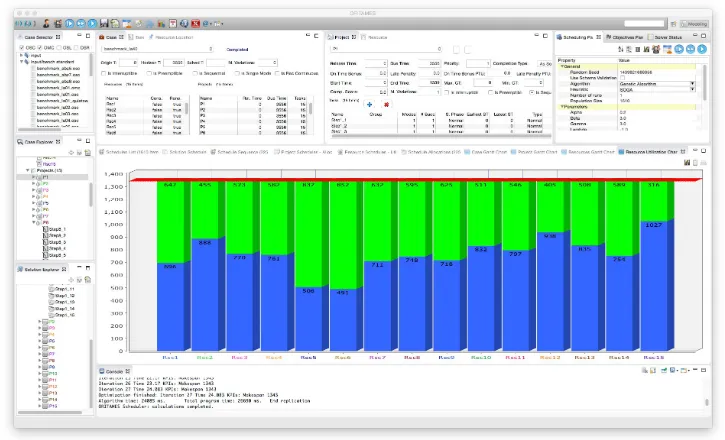Click the Origin T input field
Screen dimensions: 725x440
(x=128, y=62)
